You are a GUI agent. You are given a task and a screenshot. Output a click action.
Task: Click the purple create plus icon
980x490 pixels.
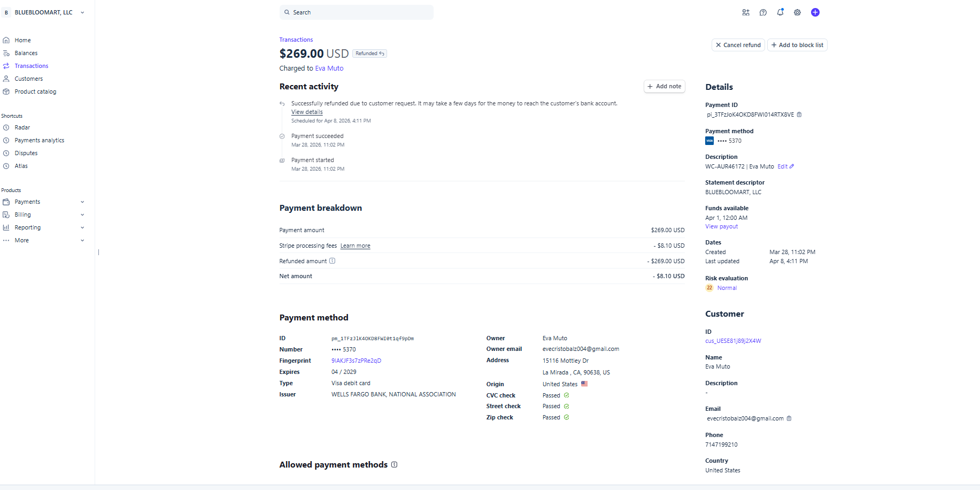[815, 12]
